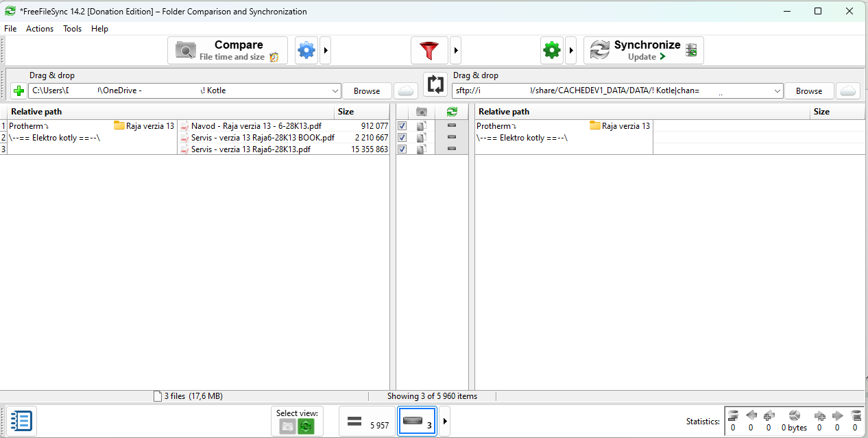Image resolution: width=868 pixels, height=438 pixels.
Task: Click 'Showing 3 of 5 960 items' status
Action: click(432, 396)
